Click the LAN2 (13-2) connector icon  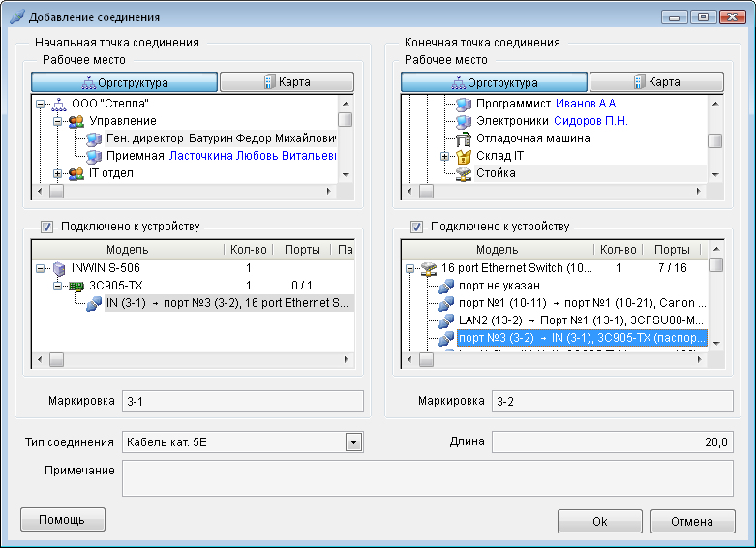pos(446,320)
